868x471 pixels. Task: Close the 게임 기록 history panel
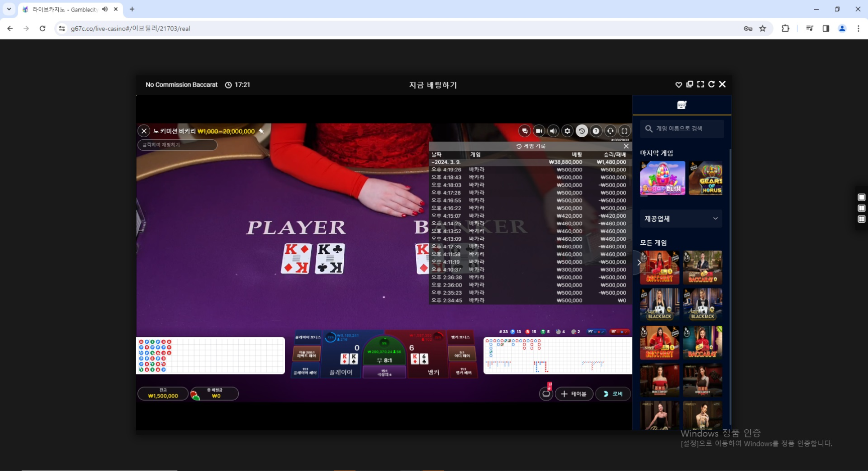click(x=626, y=146)
